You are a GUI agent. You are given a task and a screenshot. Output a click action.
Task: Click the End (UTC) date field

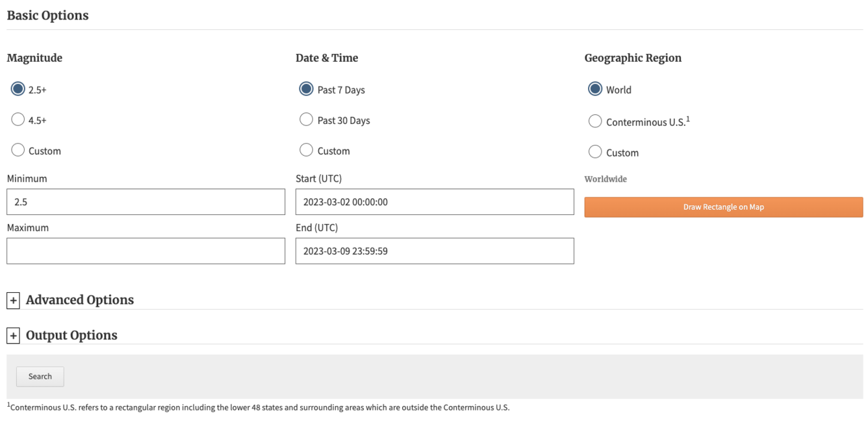[434, 251]
